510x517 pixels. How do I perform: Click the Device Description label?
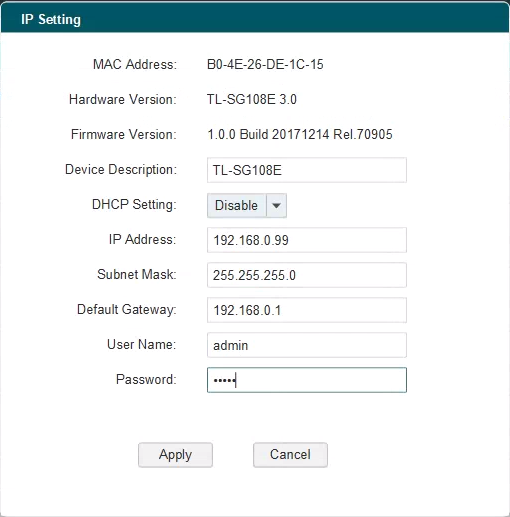(x=121, y=169)
